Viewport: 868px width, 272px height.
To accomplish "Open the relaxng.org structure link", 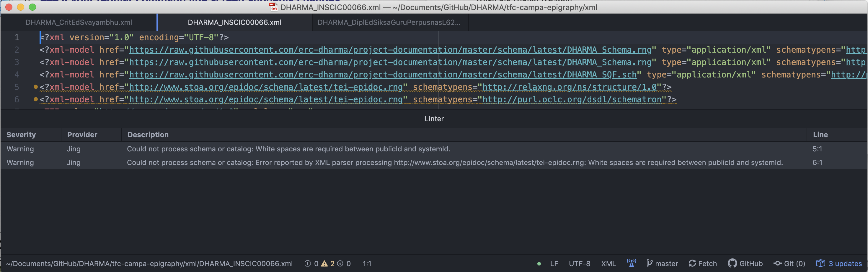I will tap(570, 87).
